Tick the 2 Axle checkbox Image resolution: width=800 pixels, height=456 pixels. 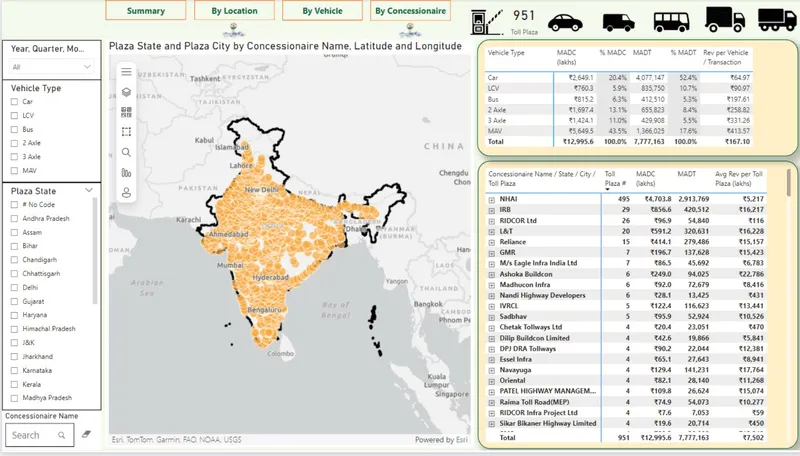pyautogui.click(x=14, y=143)
